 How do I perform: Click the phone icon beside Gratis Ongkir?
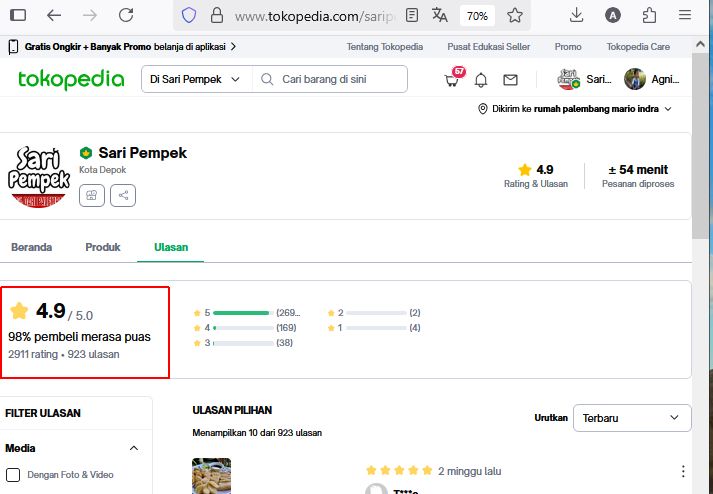coord(14,46)
